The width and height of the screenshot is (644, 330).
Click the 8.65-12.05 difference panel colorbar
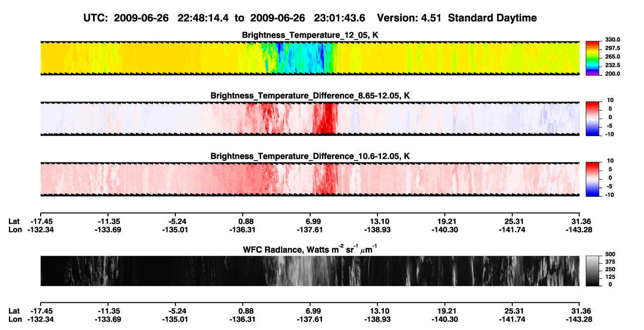[x=592, y=118]
